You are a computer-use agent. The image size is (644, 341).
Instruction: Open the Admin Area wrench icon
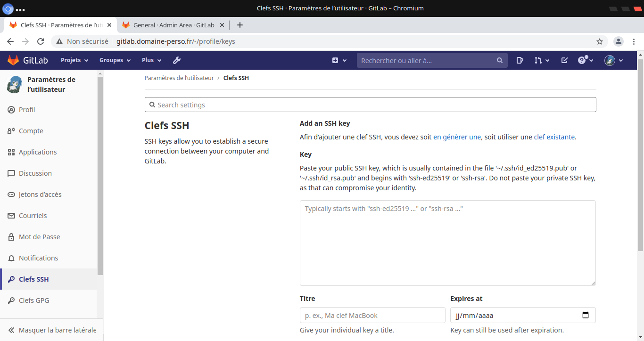[177, 60]
